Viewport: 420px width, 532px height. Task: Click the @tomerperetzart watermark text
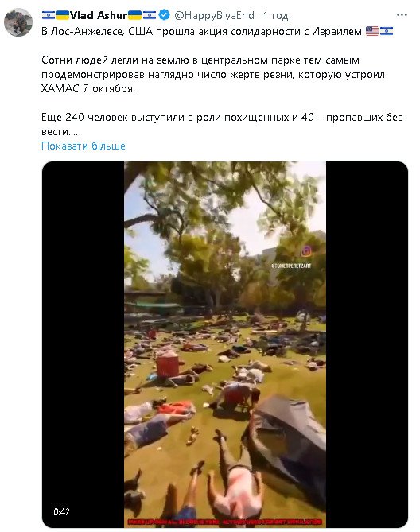(x=291, y=266)
